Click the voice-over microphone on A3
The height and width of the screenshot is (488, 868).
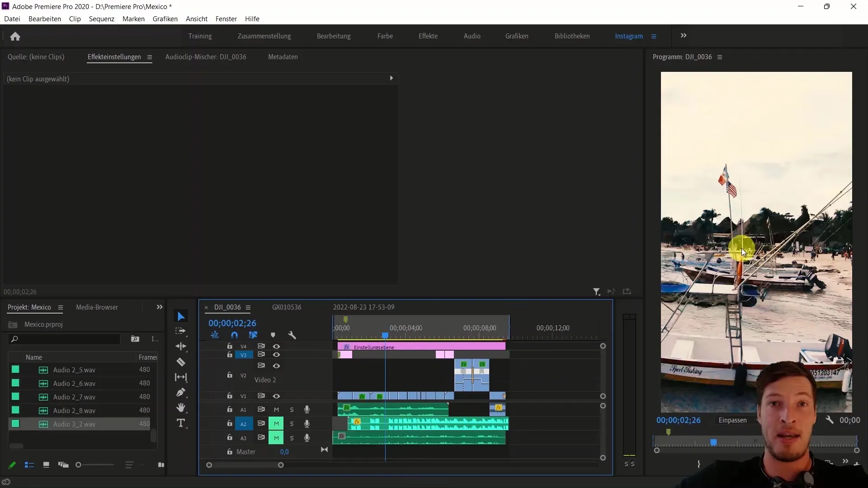pos(307,438)
